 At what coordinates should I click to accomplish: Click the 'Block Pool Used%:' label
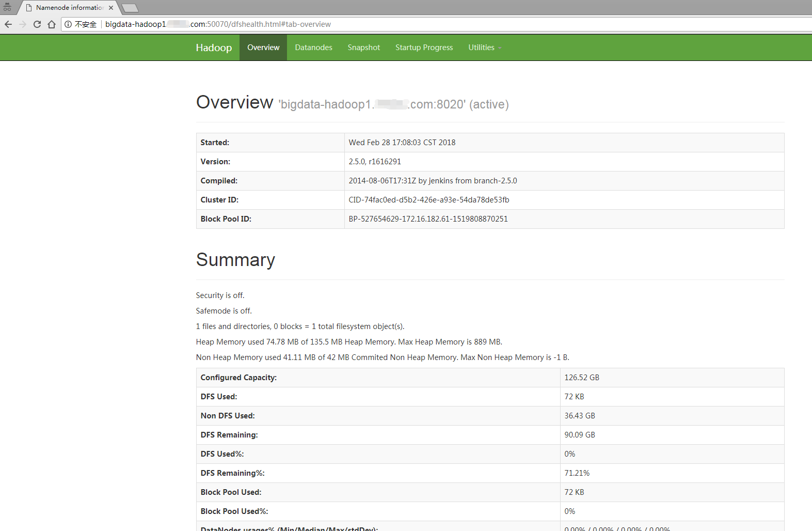tap(234, 511)
